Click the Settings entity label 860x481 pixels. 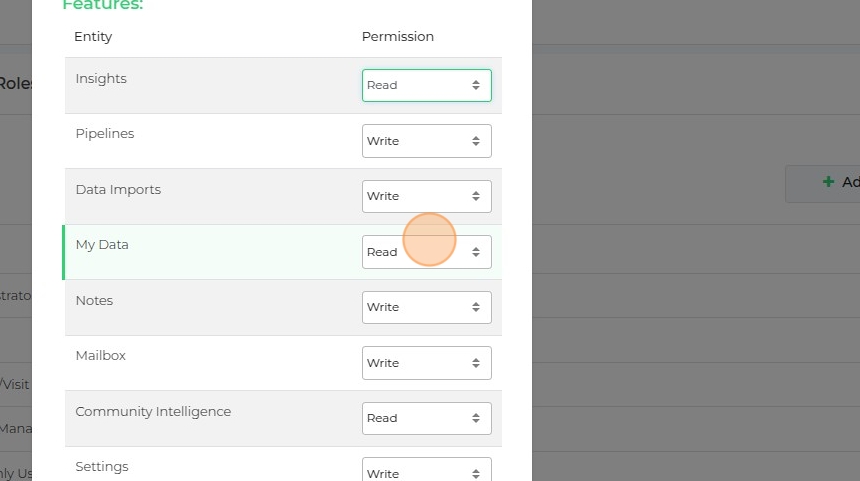(x=102, y=467)
